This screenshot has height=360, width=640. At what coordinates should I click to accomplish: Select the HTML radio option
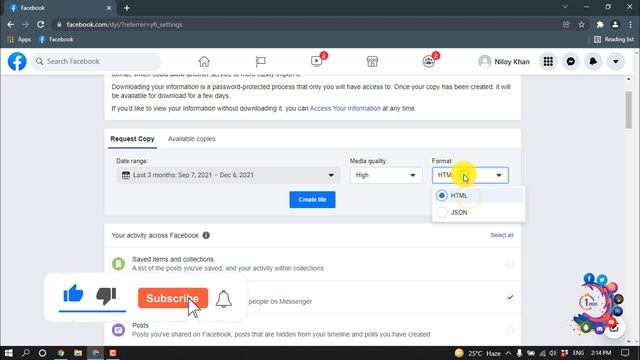pyautogui.click(x=441, y=196)
